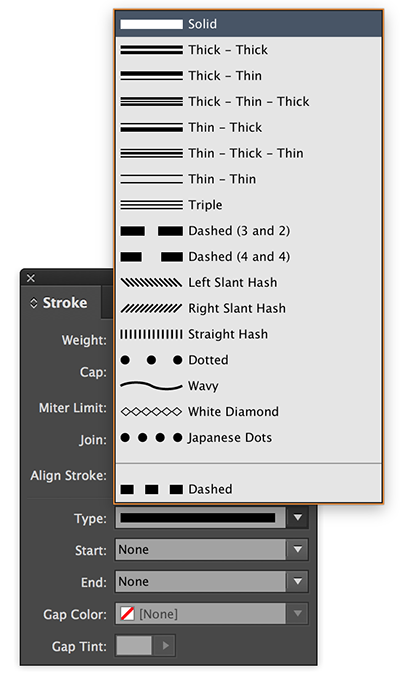Close the Stroke panel
The image size is (400, 683).
pyautogui.click(x=31, y=278)
